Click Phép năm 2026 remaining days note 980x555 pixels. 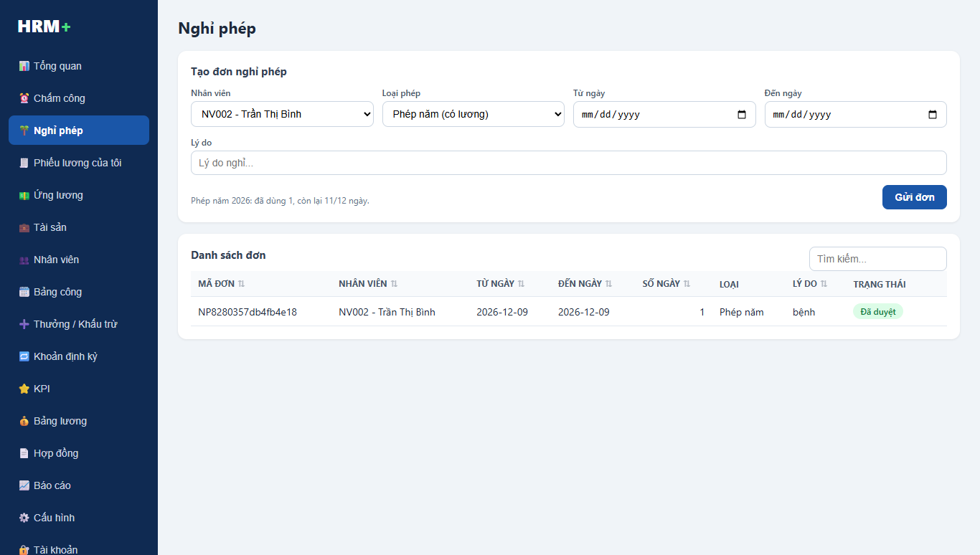click(x=280, y=201)
